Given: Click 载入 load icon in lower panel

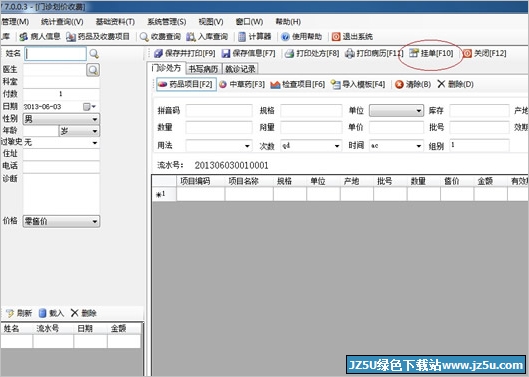Looking at the screenshot, I should tap(43, 313).
